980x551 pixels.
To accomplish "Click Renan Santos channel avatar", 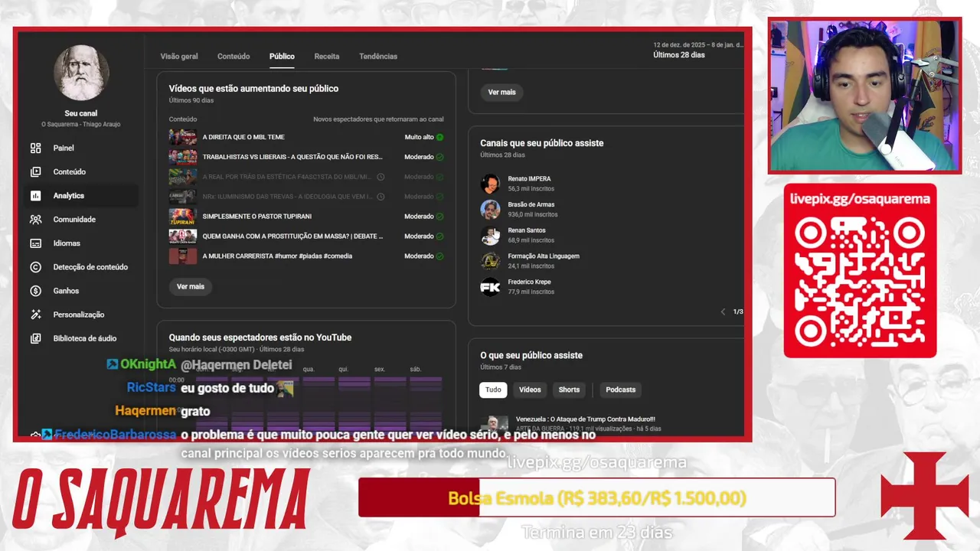I will pos(490,235).
